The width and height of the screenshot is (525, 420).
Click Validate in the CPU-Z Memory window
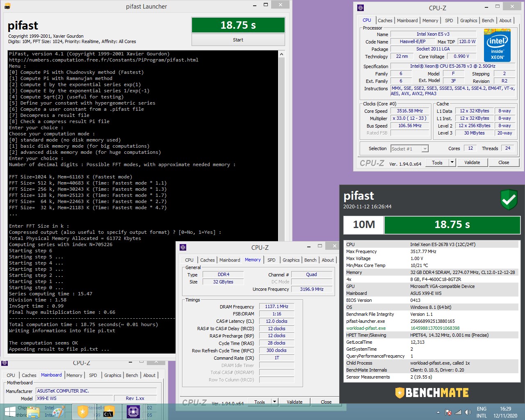294,402
